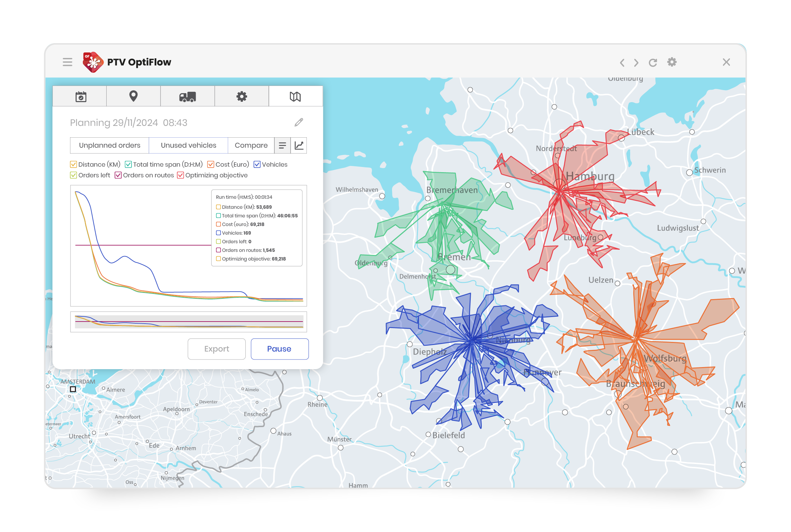
Task: Select the location pin tab icon
Action: [133, 96]
